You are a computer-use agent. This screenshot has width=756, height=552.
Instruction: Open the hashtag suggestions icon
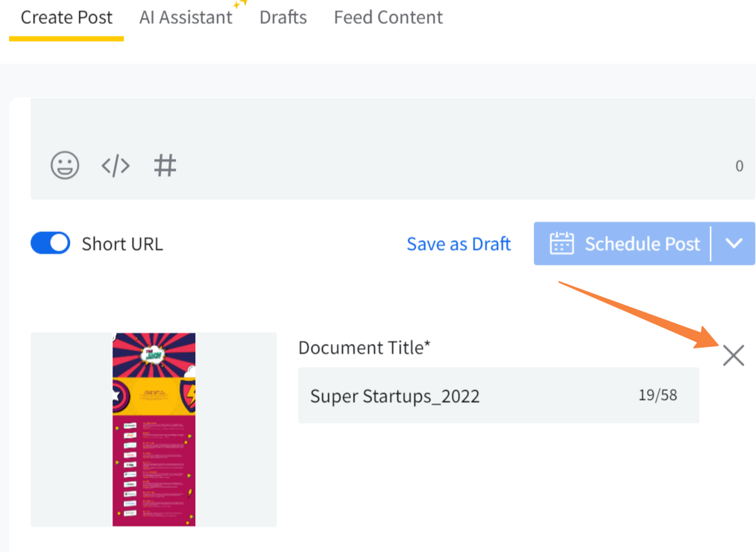point(165,165)
